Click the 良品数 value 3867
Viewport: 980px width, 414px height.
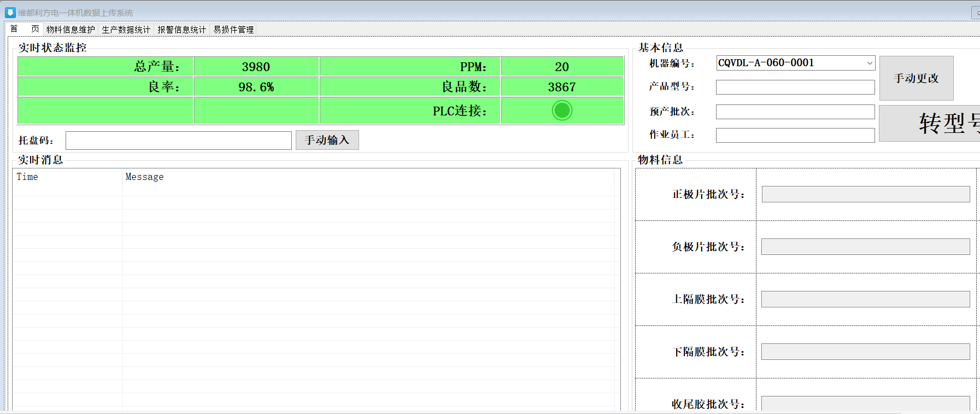click(562, 87)
